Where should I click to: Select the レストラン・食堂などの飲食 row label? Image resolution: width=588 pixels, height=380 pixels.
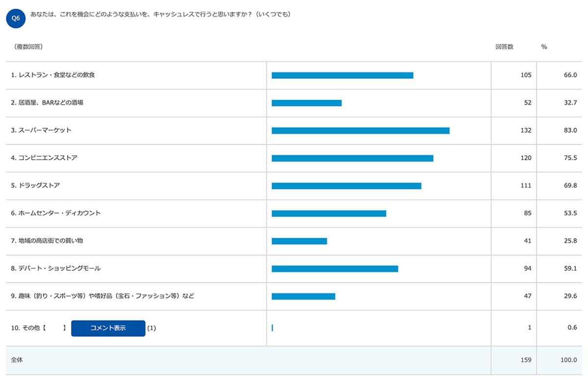pyautogui.click(x=53, y=75)
